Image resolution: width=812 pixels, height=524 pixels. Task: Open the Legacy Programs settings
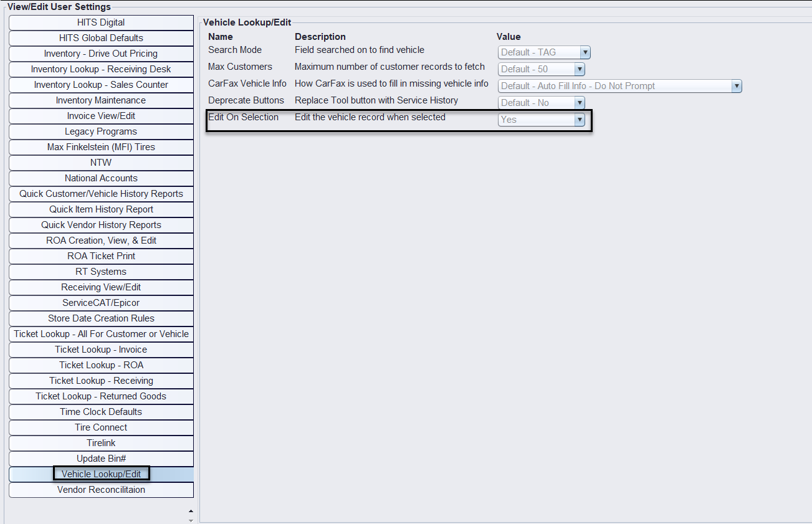[101, 131]
